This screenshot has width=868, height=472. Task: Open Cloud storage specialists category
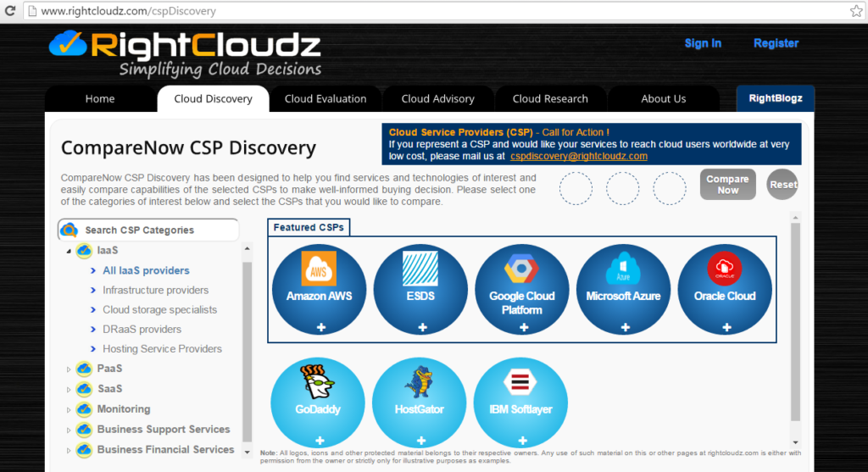[160, 310]
